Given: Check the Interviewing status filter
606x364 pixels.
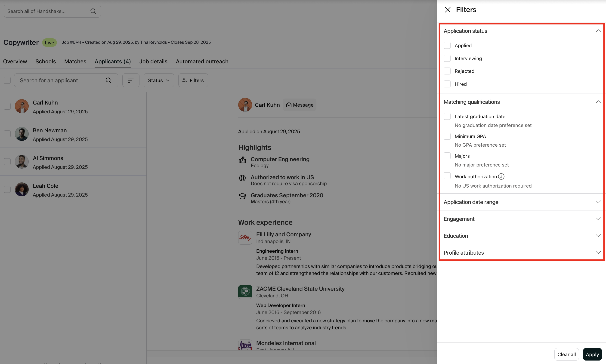Looking at the screenshot, I should click(x=447, y=58).
